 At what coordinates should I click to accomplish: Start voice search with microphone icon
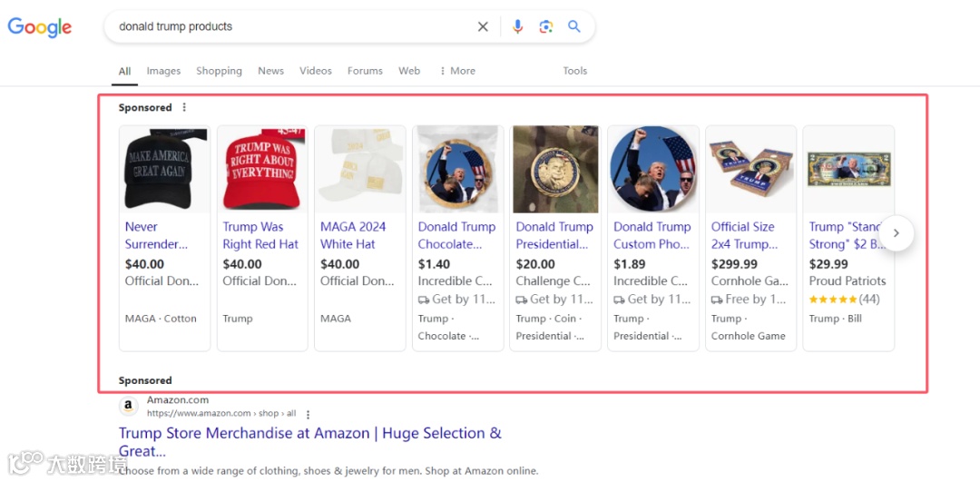click(517, 26)
